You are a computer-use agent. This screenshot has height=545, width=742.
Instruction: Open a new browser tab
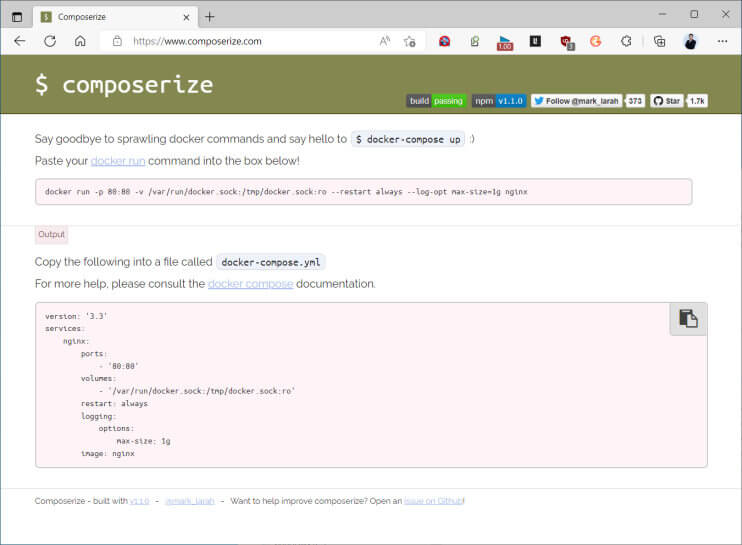[210, 17]
